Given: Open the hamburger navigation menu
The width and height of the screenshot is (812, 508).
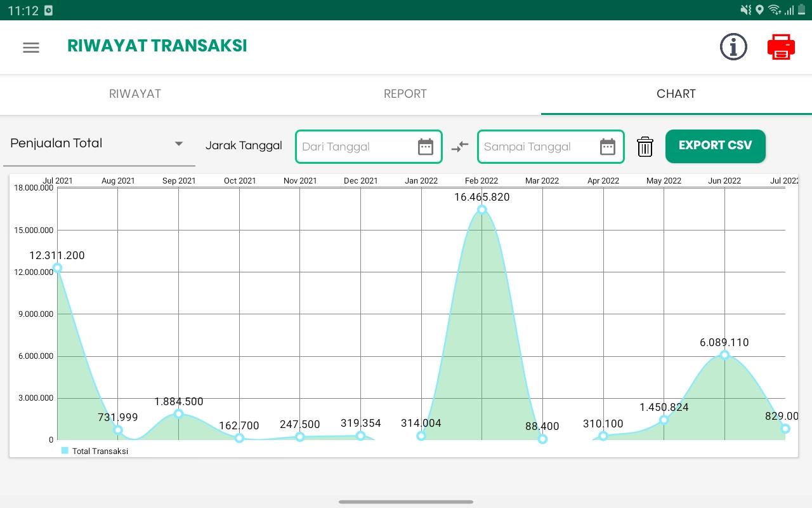Looking at the screenshot, I should click(31, 48).
